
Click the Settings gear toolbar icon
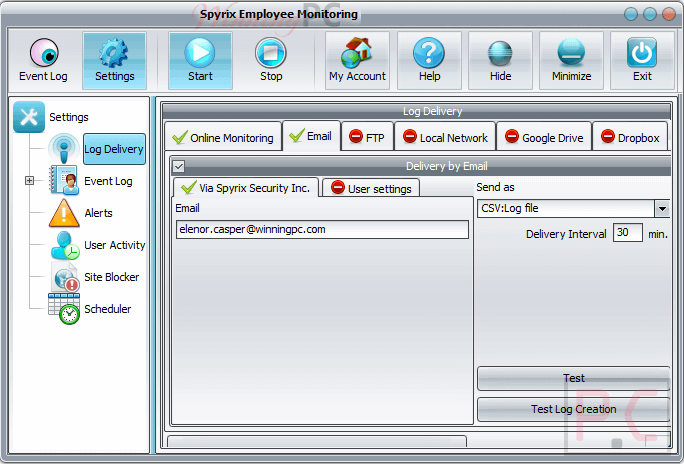(114, 53)
